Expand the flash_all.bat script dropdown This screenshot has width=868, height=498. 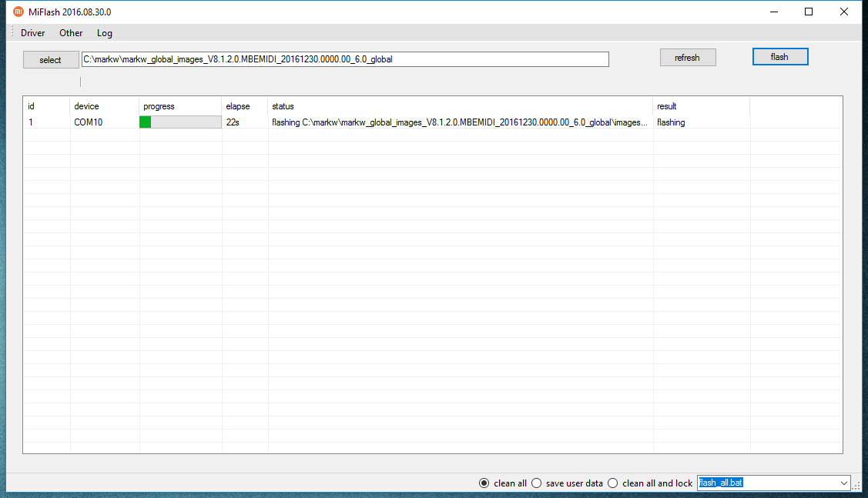point(843,483)
